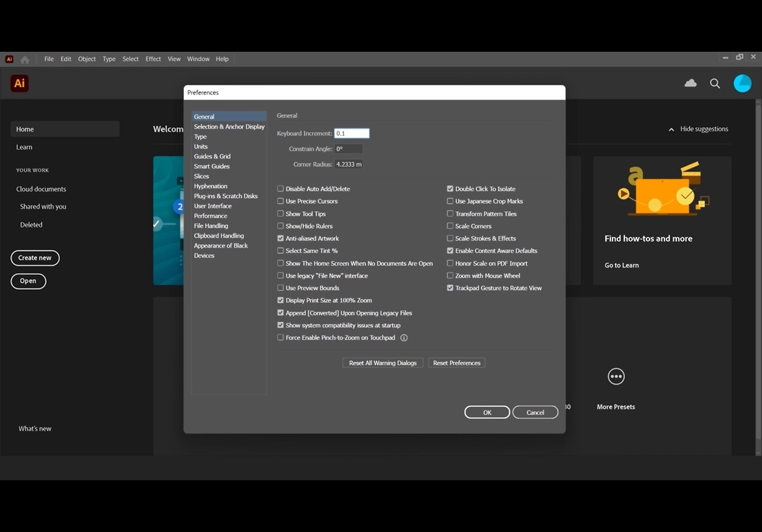Enable Scale Strokes & Effects
762x532 pixels.
(450, 239)
